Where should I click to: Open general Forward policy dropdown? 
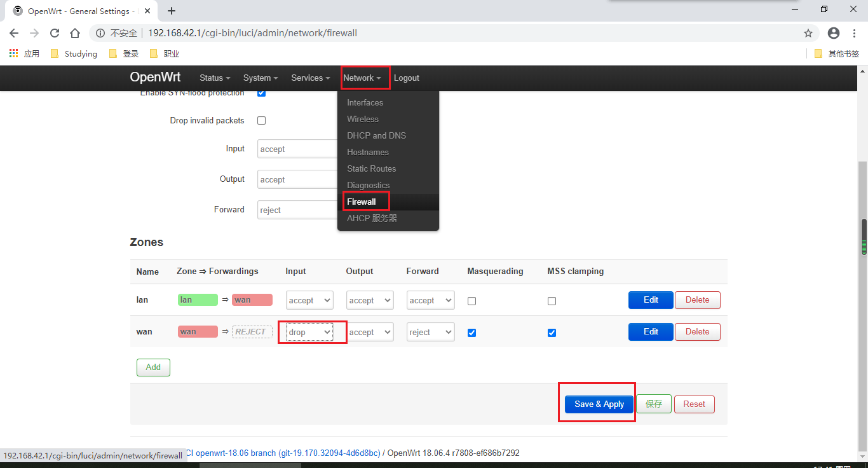click(297, 210)
